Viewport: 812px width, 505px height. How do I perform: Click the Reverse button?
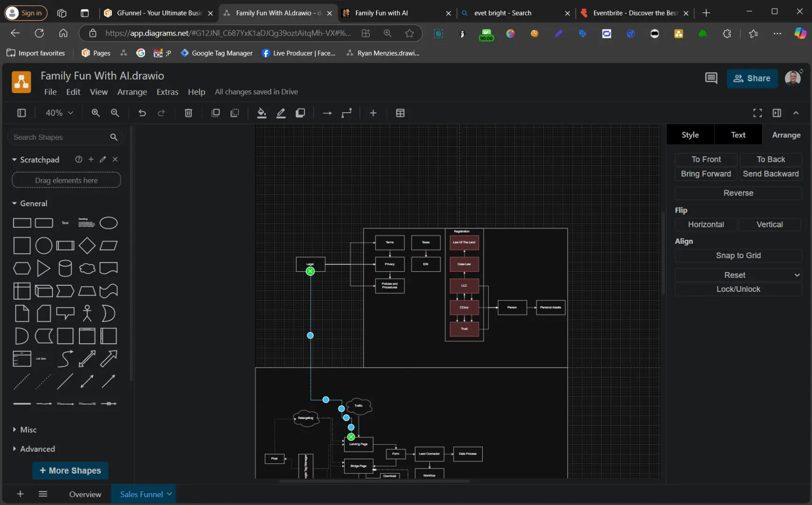(x=738, y=193)
